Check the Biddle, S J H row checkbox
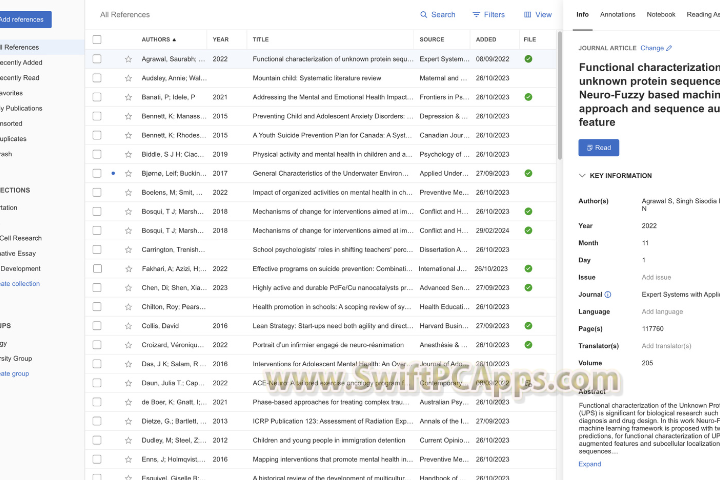 click(97, 154)
